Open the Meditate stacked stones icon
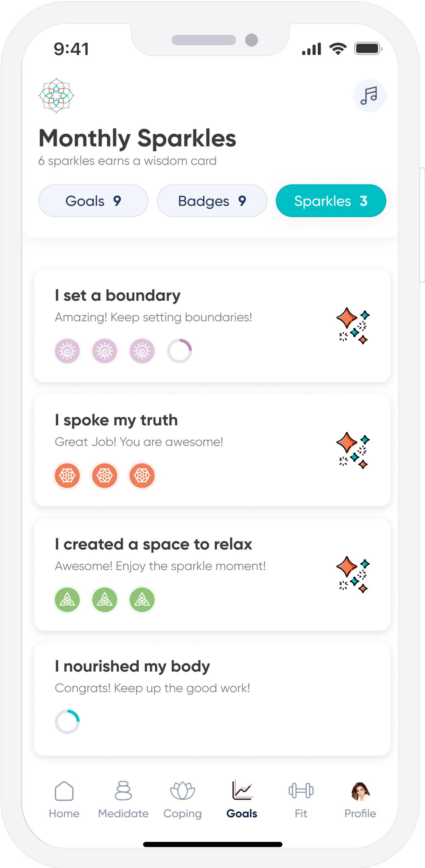Image resolution: width=425 pixels, height=868 pixels. [123, 791]
